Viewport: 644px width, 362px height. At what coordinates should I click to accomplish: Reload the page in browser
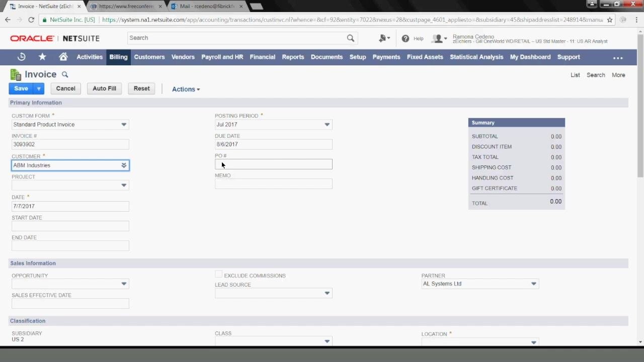pyautogui.click(x=31, y=20)
